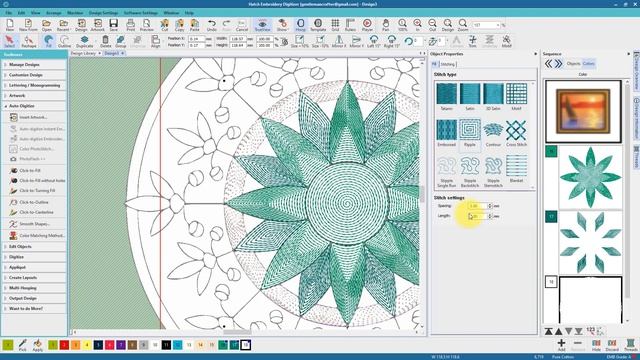640x360 pixels.
Task: Collapse the Auto-Digitize section
Action: click(34, 106)
